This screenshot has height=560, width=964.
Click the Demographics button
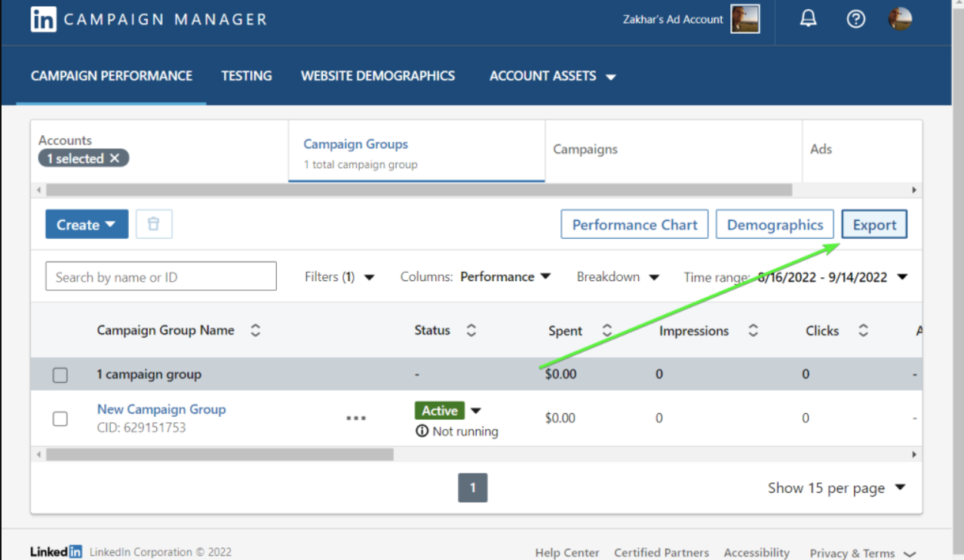(775, 225)
